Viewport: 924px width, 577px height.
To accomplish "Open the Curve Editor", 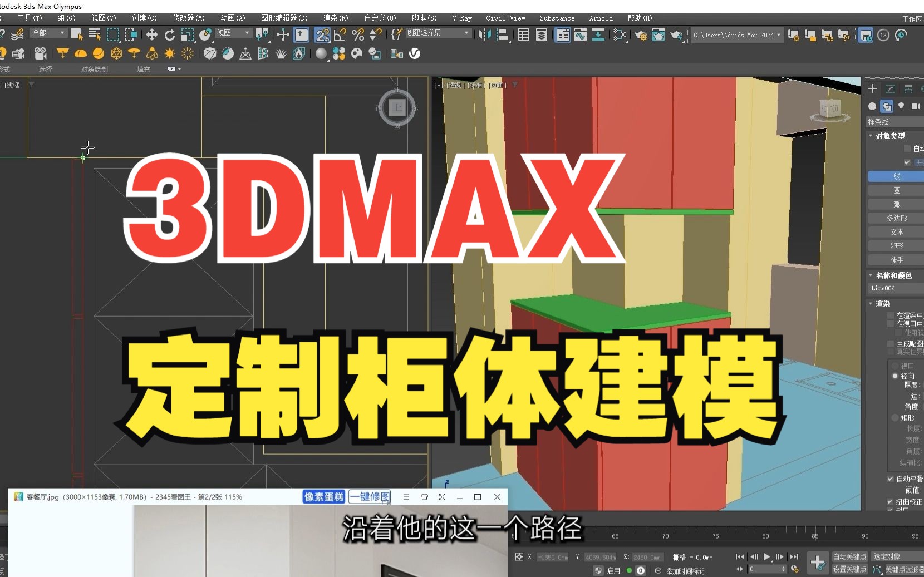I will click(x=581, y=34).
